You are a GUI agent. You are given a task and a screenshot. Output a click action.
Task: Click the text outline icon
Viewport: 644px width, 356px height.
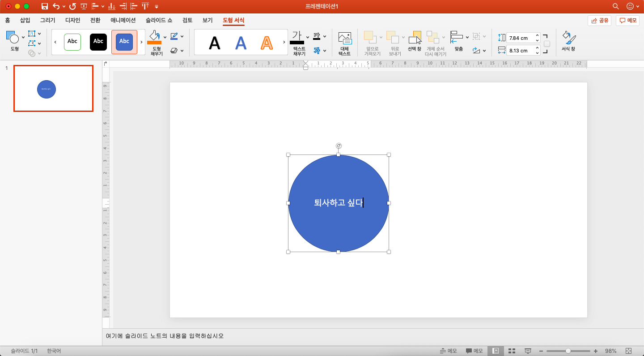pos(317,36)
